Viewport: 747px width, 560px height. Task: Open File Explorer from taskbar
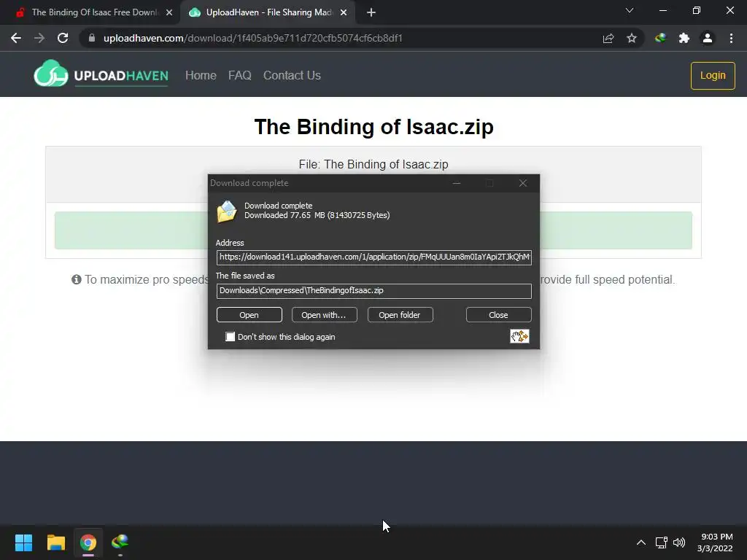point(55,542)
